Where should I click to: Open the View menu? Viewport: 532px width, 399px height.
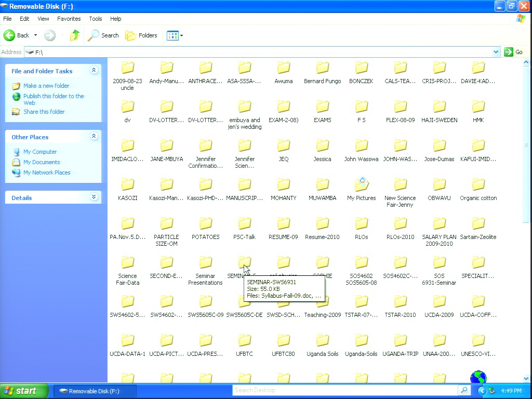click(x=43, y=19)
